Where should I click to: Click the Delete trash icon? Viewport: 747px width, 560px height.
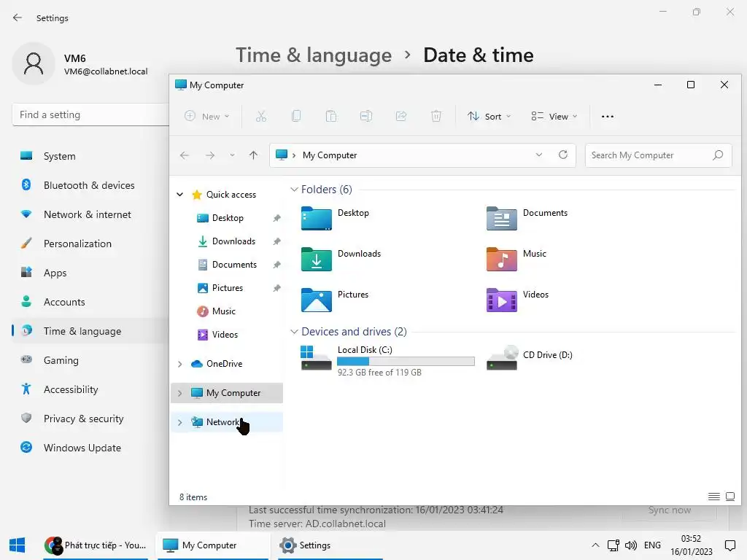click(x=436, y=116)
